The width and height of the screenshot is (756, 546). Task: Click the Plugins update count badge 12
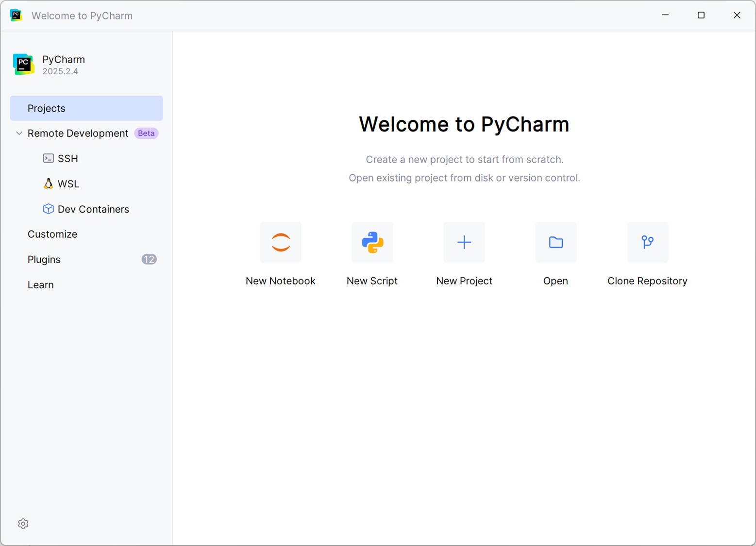tap(149, 259)
